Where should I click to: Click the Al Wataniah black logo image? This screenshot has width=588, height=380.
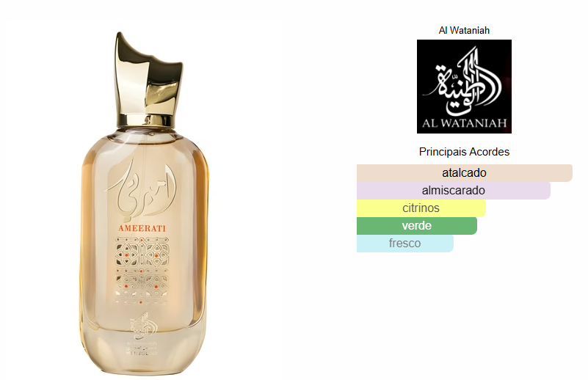[x=464, y=87]
